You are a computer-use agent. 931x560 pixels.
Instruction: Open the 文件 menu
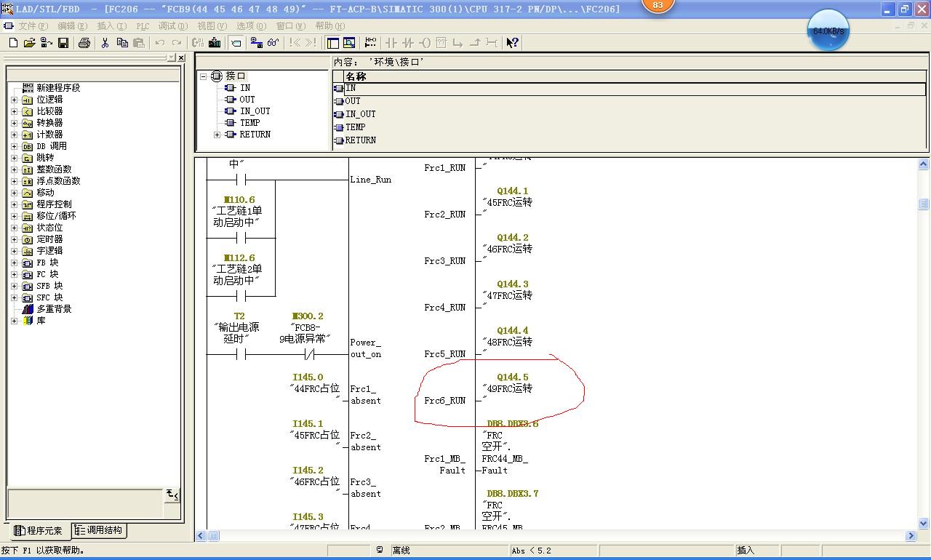click(33, 25)
